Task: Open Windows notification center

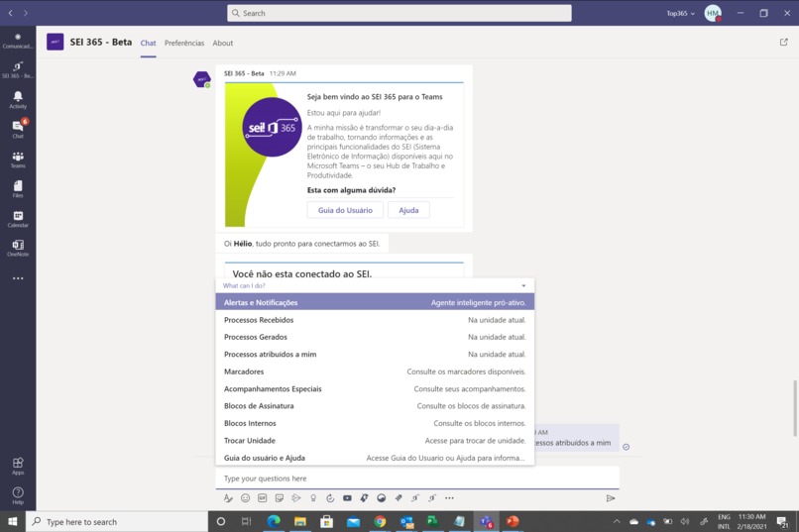Action: (x=782, y=521)
